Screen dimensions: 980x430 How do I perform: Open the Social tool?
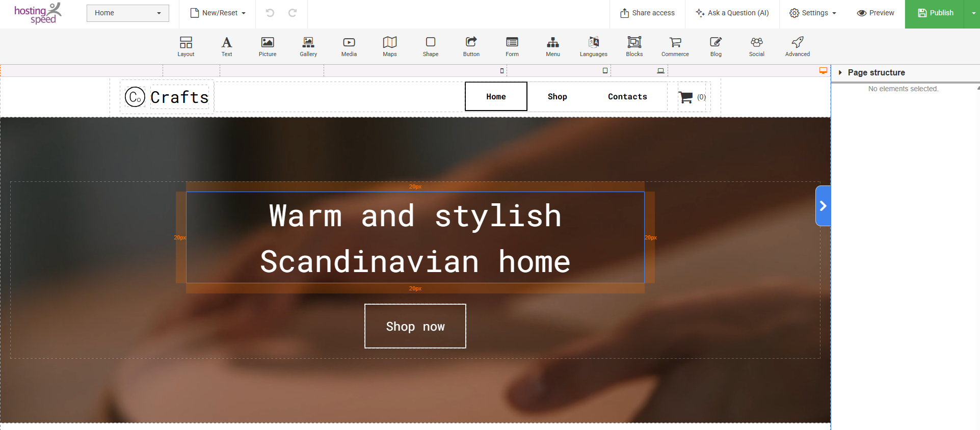(756, 46)
